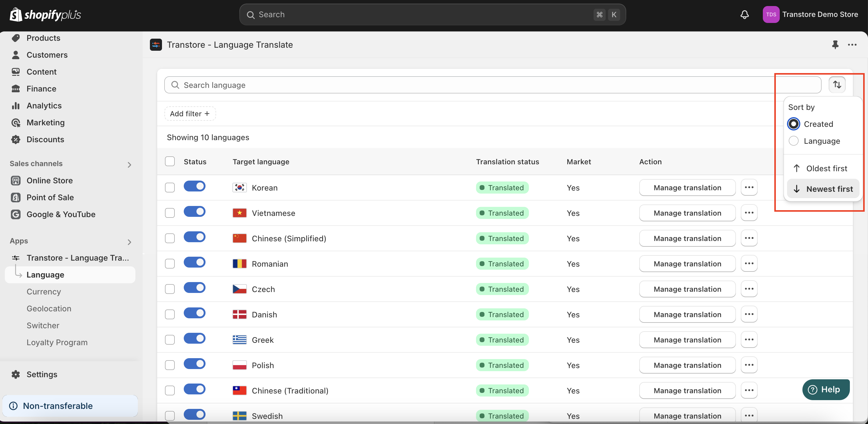Toggle off the Korean language switch

tap(194, 186)
